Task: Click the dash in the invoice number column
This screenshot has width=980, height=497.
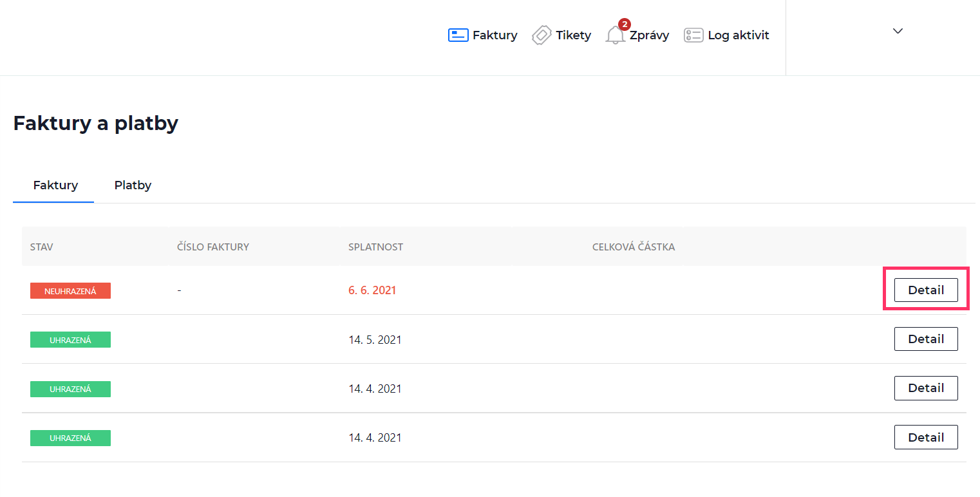Action: tap(180, 290)
